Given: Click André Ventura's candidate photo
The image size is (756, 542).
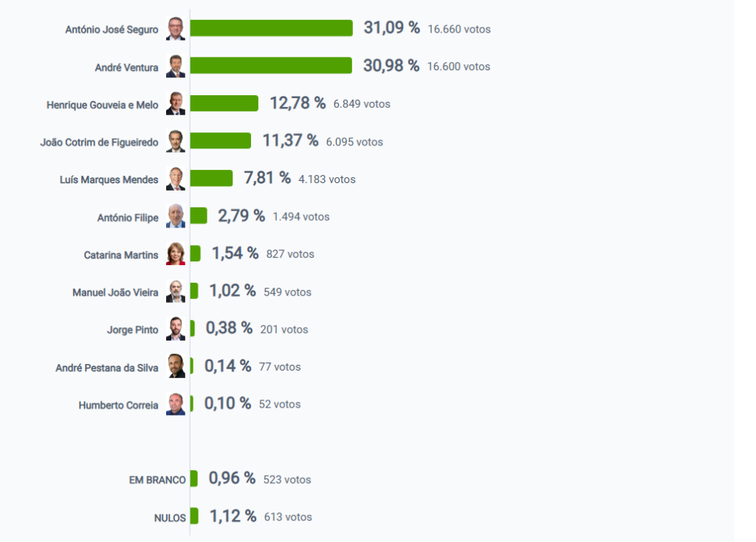Looking at the screenshot, I should 176,66.
